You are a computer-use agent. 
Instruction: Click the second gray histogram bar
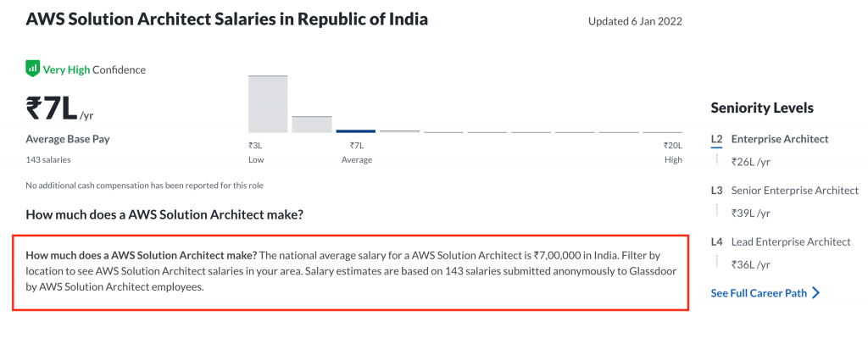point(312,125)
